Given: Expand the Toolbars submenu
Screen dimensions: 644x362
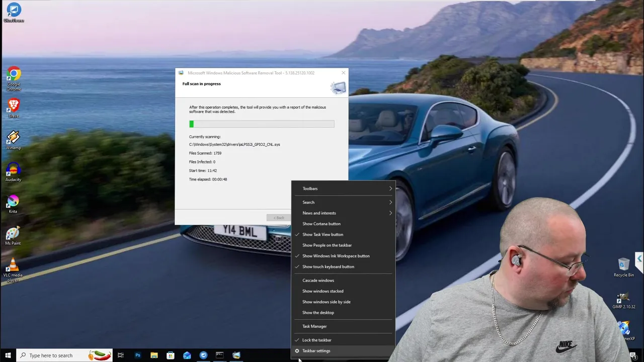Looking at the screenshot, I should [343, 189].
